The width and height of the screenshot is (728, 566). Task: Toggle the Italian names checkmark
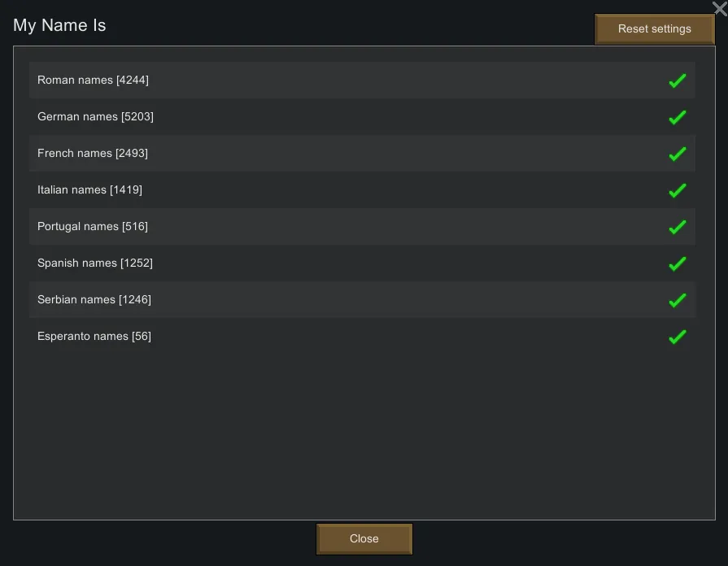677,190
